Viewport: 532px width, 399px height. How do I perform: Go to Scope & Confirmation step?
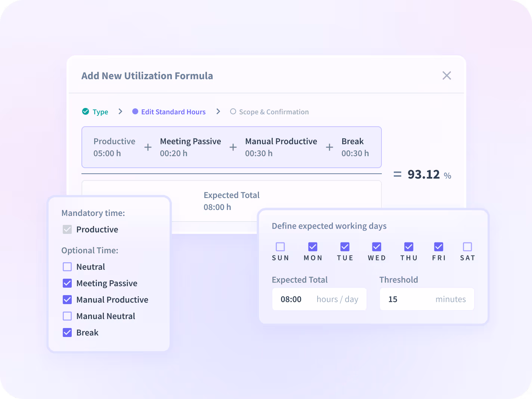pos(274,112)
